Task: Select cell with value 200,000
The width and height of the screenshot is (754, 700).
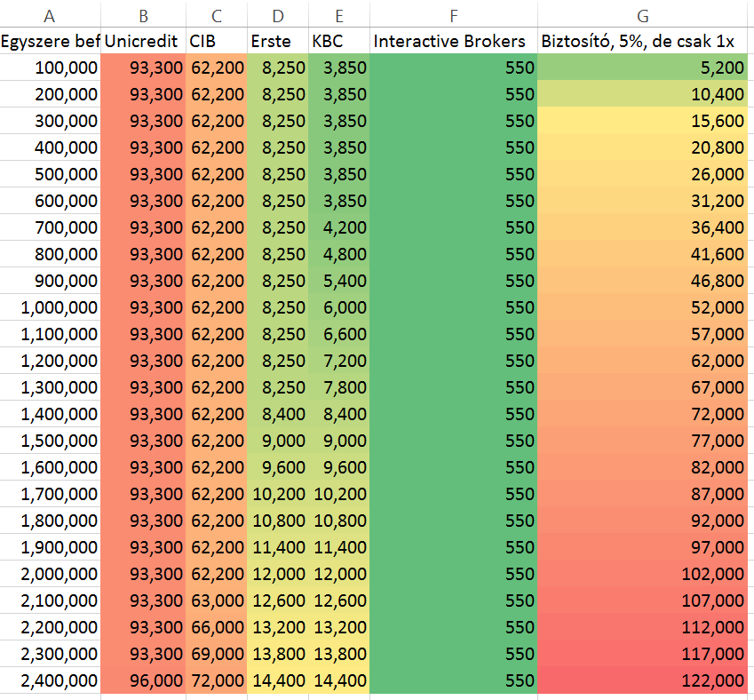Action: click(50, 94)
